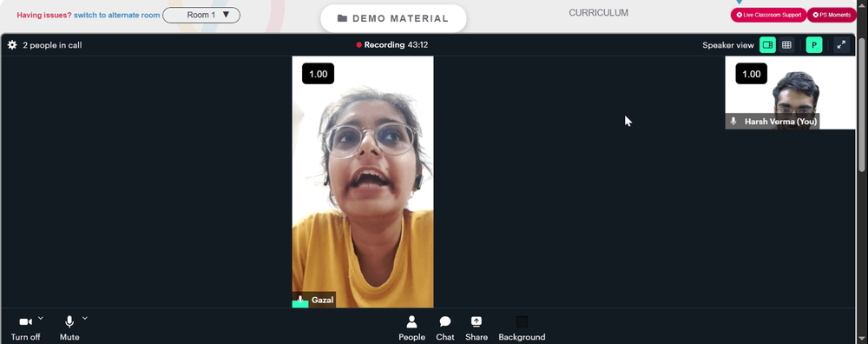Click Gazal's microphone indicator icon
Screen dimensions: 868x344
300,301
